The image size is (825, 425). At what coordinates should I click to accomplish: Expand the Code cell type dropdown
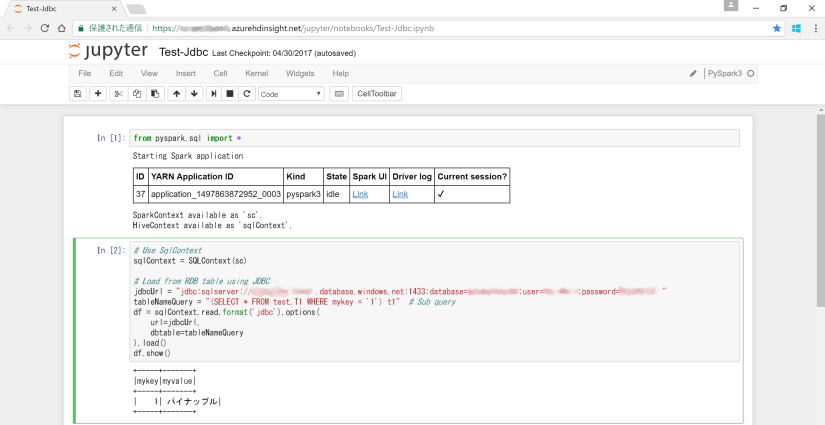pyautogui.click(x=291, y=94)
